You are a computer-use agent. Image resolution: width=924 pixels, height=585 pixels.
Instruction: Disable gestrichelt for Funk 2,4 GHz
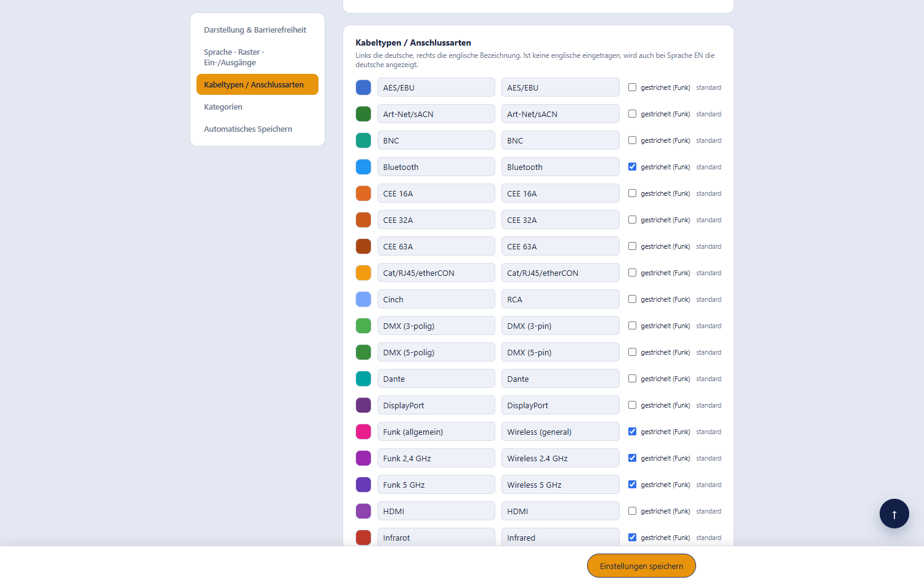pos(632,458)
